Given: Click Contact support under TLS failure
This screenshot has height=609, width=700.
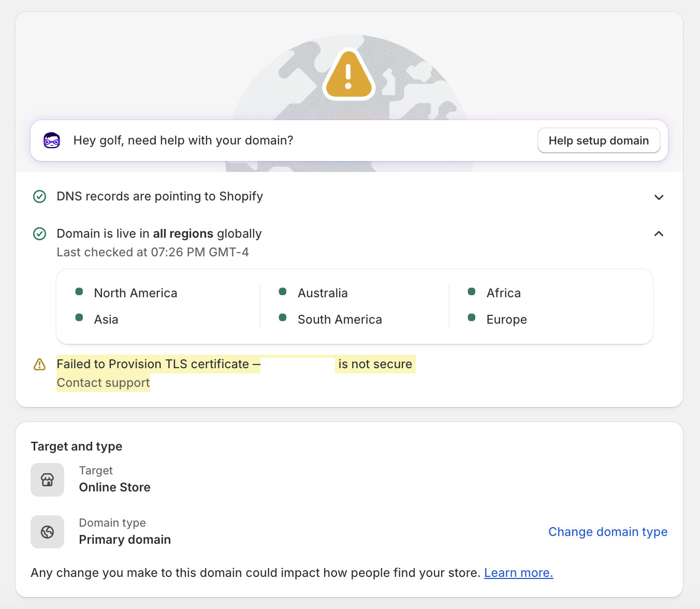Looking at the screenshot, I should click(x=104, y=383).
